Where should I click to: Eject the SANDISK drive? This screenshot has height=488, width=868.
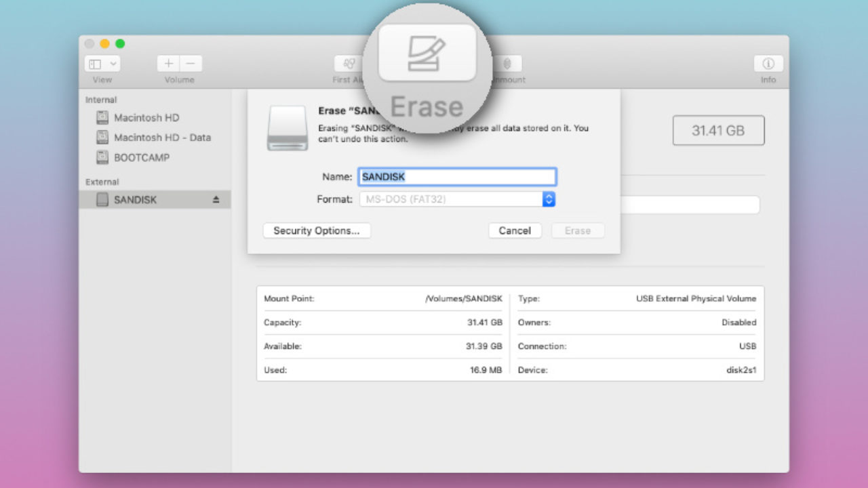coord(216,200)
